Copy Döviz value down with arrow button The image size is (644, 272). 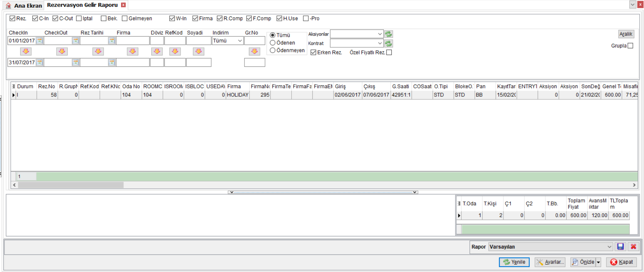tap(157, 51)
